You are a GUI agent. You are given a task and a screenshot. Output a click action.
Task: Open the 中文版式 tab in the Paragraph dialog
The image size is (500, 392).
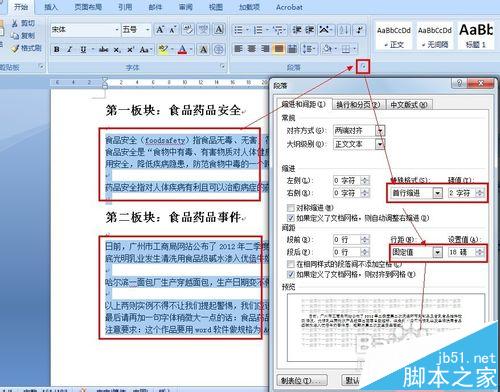(x=409, y=105)
